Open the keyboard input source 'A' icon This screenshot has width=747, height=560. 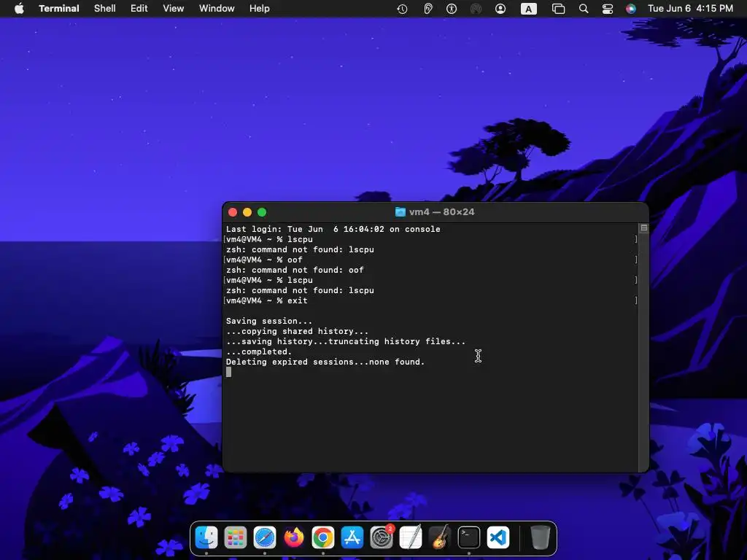click(x=528, y=9)
